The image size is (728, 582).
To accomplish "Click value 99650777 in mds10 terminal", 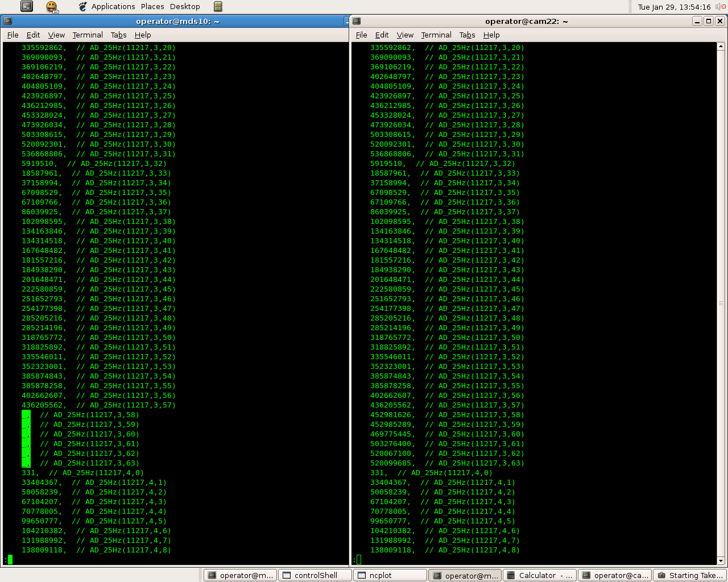I will point(39,521).
